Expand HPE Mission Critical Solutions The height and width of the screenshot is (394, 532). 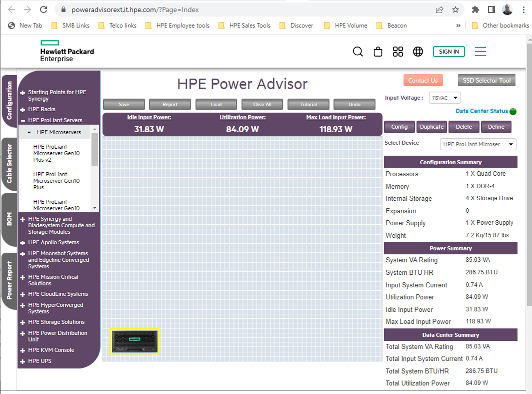coord(22,277)
